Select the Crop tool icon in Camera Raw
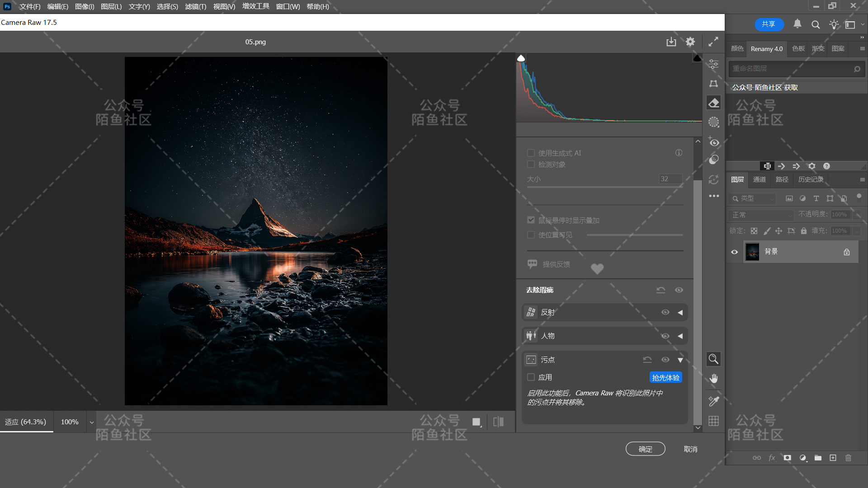This screenshot has width=868, height=488. (713, 84)
